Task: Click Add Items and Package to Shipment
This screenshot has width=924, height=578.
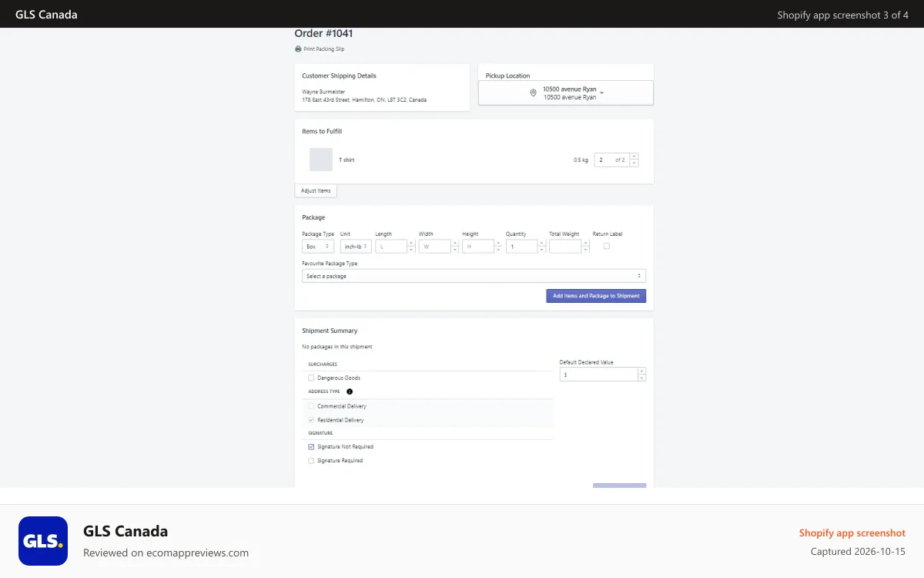Action: [596, 296]
